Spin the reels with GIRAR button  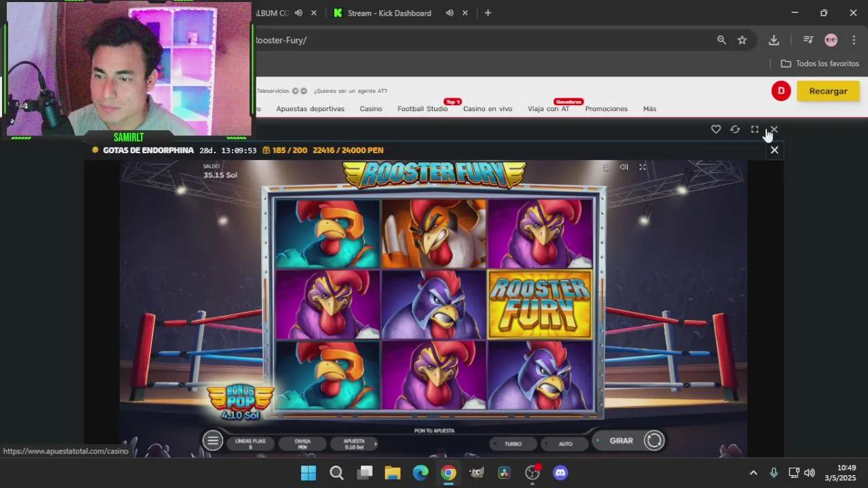(x=628, y=441)
